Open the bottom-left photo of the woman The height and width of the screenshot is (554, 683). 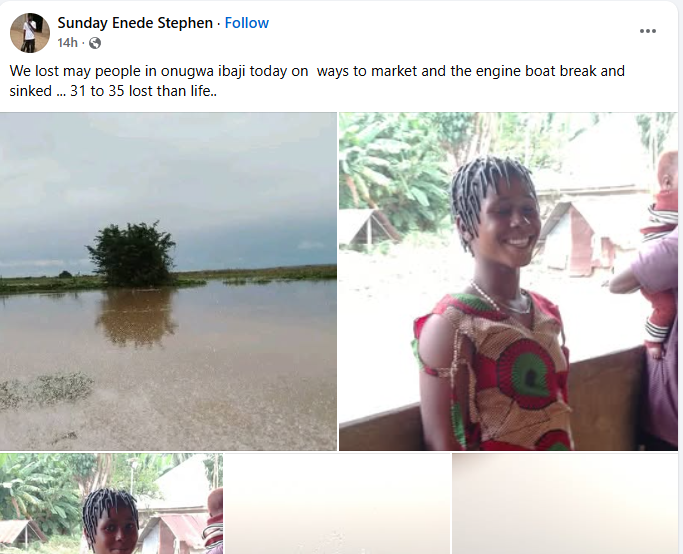pos(111,504)
